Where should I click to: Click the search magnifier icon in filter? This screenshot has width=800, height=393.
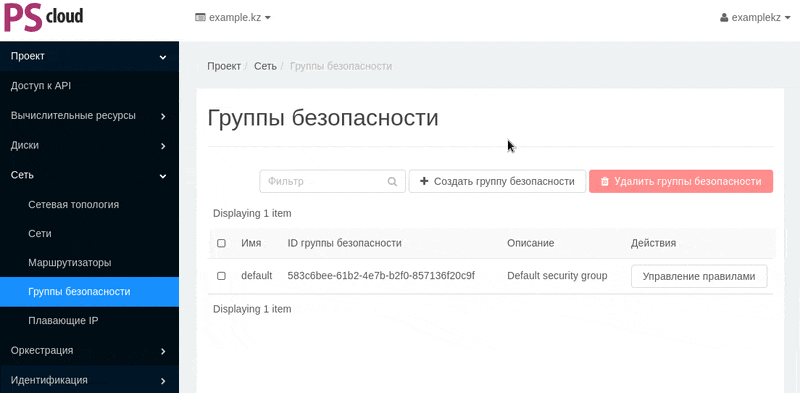[392, 182]
